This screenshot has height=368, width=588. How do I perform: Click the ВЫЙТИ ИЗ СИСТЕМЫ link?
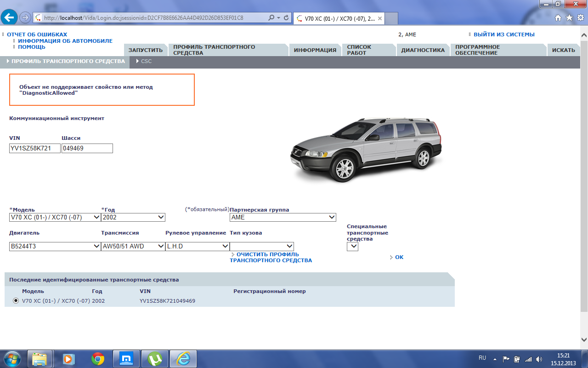point(504,34)
